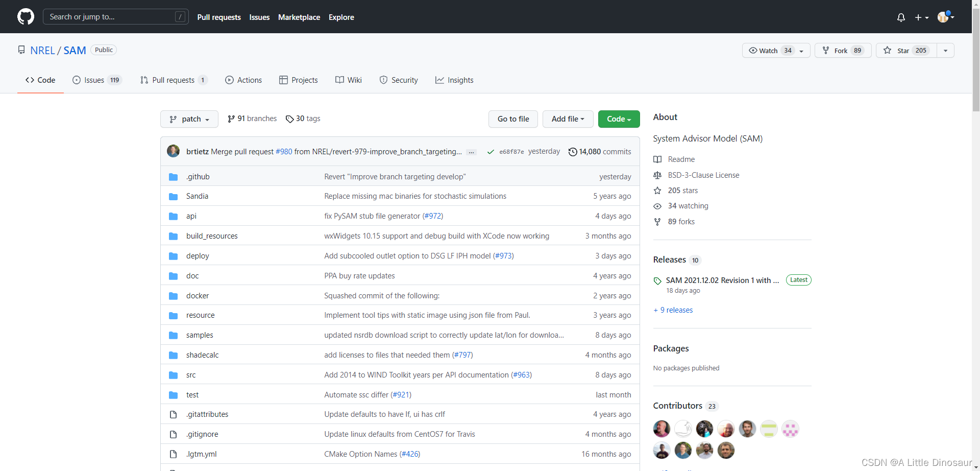980x471 pixels.
Task: Click the .lgtm.yml file icon
Action: [174, 455]
